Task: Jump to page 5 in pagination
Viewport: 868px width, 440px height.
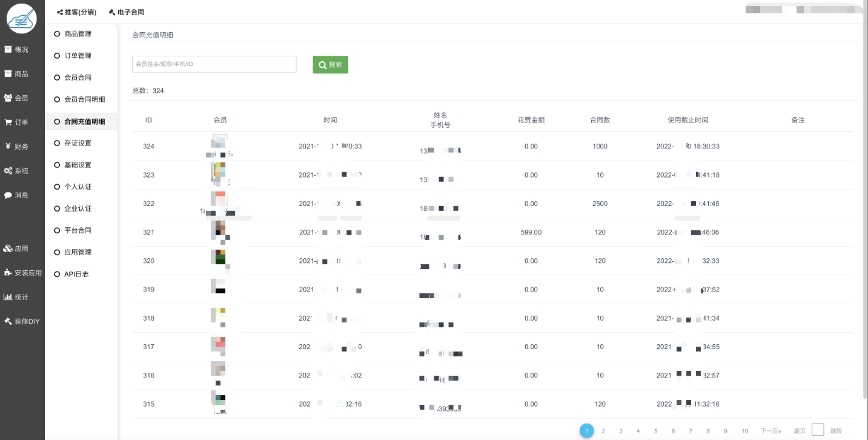Action: (655, 431)
